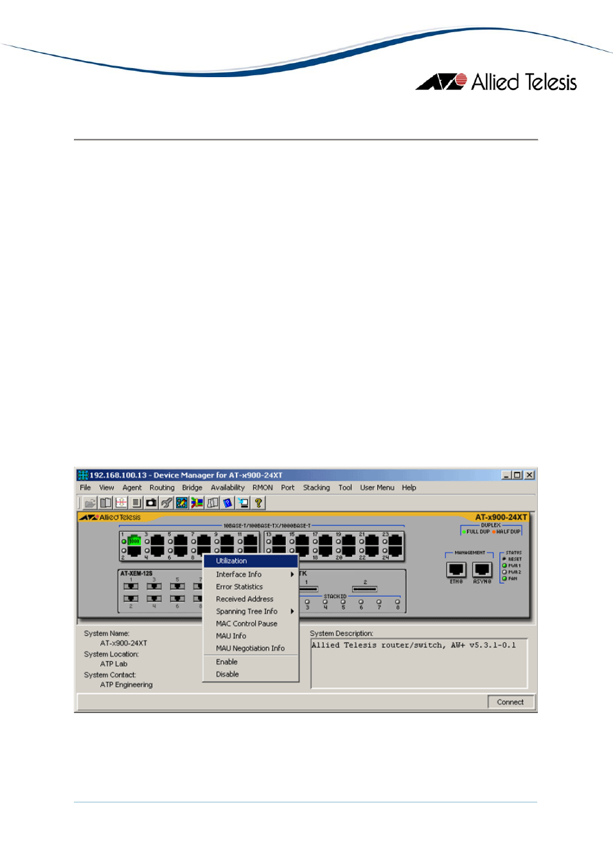The image size is (613, 868).
Task: Click the computer monitor with arrow icon
Action: click(243, 503)
